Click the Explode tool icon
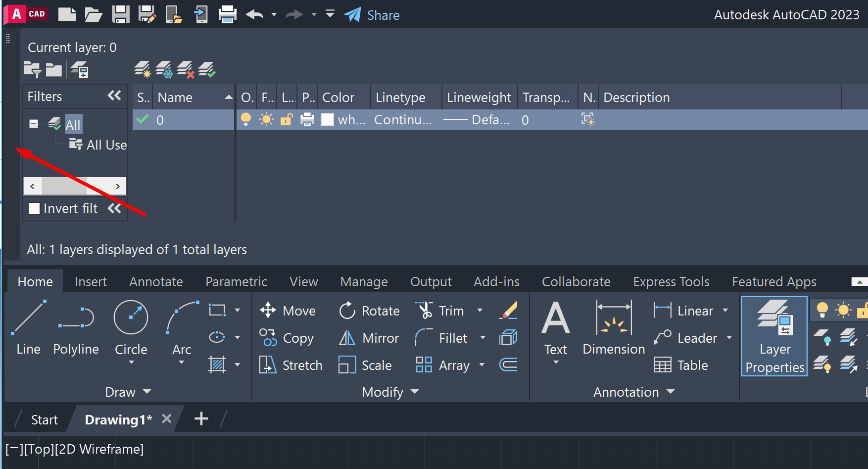 pyautogui.click(x=509, y=338)
